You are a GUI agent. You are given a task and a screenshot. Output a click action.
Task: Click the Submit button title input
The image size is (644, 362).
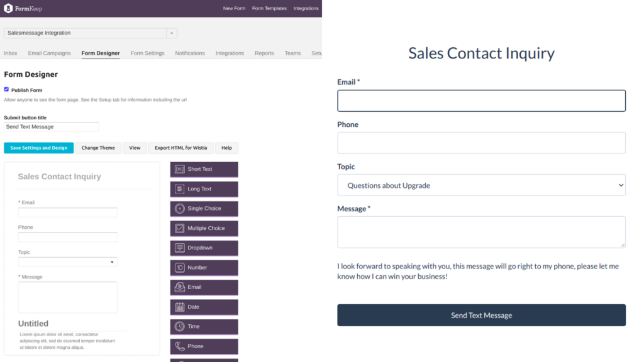coord(52,127)
